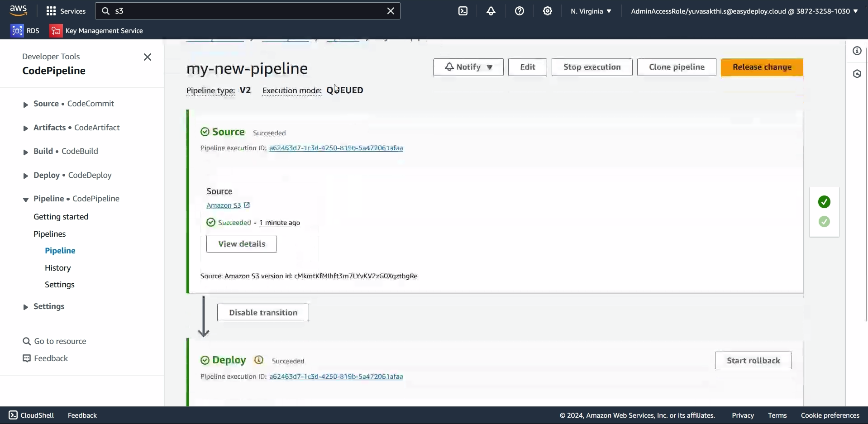
Task: Open the AWS home logo
Action: (x=19, y=10)
